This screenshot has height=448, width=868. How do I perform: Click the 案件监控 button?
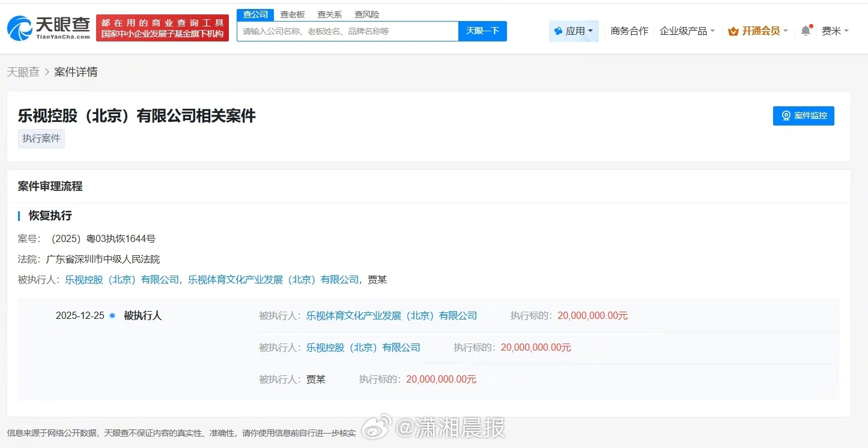pos(804,116)
